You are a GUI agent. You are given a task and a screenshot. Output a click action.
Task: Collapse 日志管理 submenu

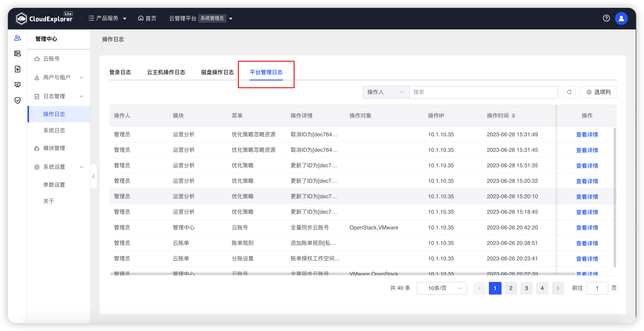pos(59,96)
